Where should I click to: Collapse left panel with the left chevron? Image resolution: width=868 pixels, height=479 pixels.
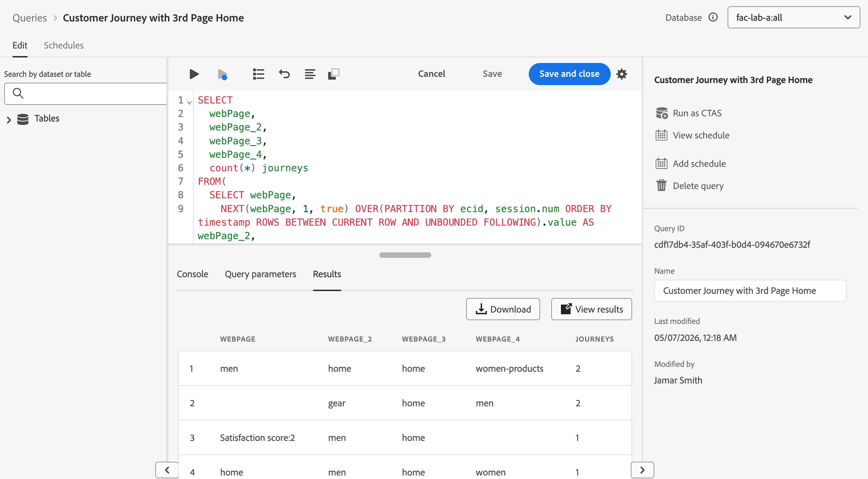(x=167, y=470)
